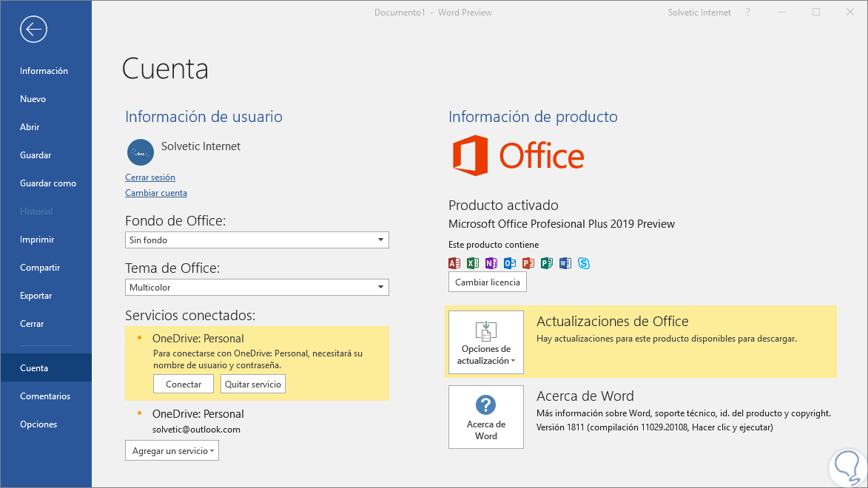Follow the Cambiar cuenta link
The width and height of the screenshot is (868, 488).
(156, 193)
